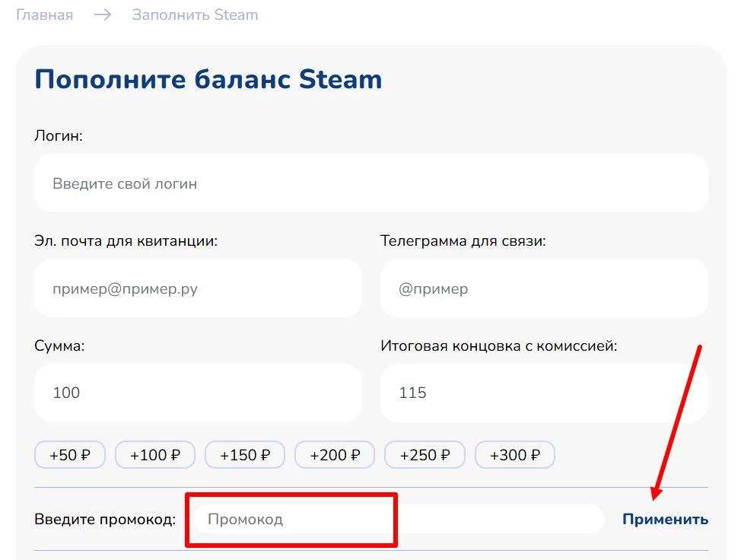Add 250 ₽ to the amount
The width and height of the screenshot is (741, 560).
coord(425,454)
